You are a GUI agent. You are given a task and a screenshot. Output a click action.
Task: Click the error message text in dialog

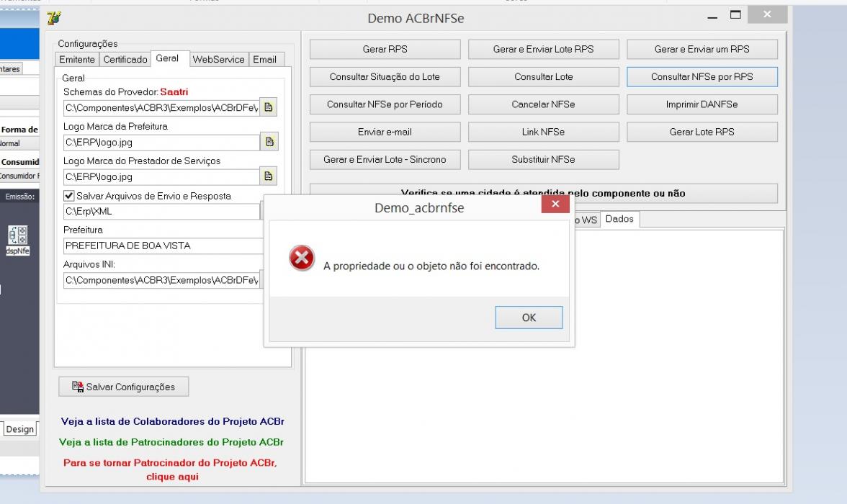pyautogui.click(x=431, y=266)
